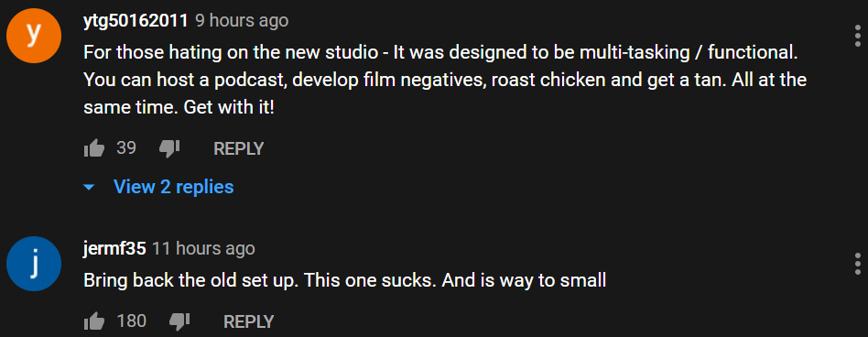Image resolution: width=868 pixels, height=337 pixels.
Task: Open username ytg50162011 channel link
Action: click(136, 21)
